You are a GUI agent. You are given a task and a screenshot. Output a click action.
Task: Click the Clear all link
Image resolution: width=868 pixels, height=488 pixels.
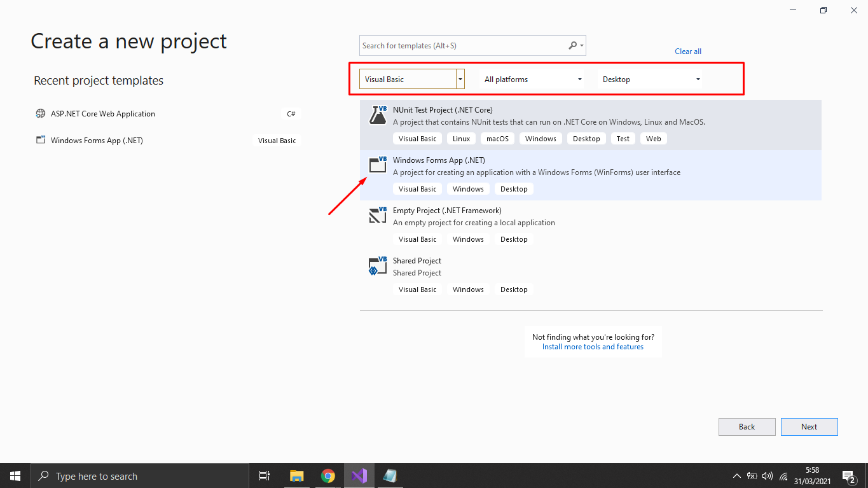click(687, 51)
